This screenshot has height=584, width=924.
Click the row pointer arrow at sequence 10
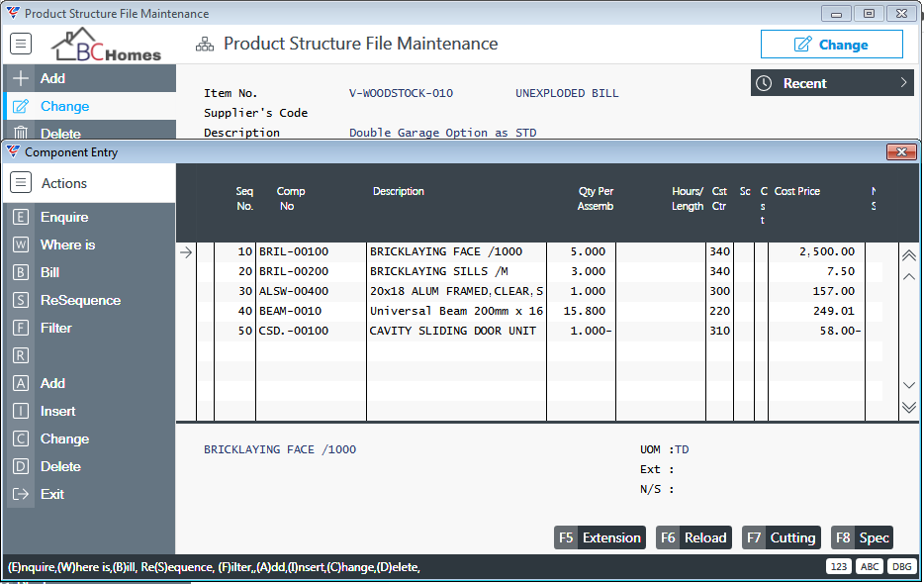click(186, 252)
